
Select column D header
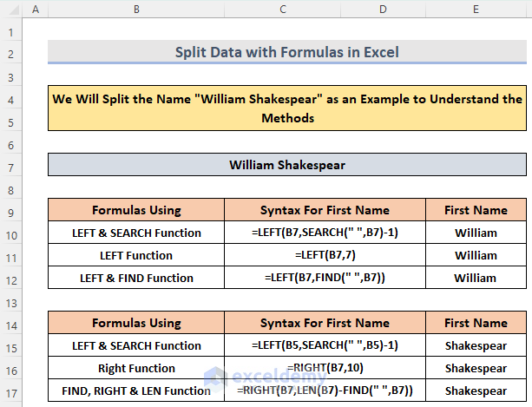(x=383, y=10)
